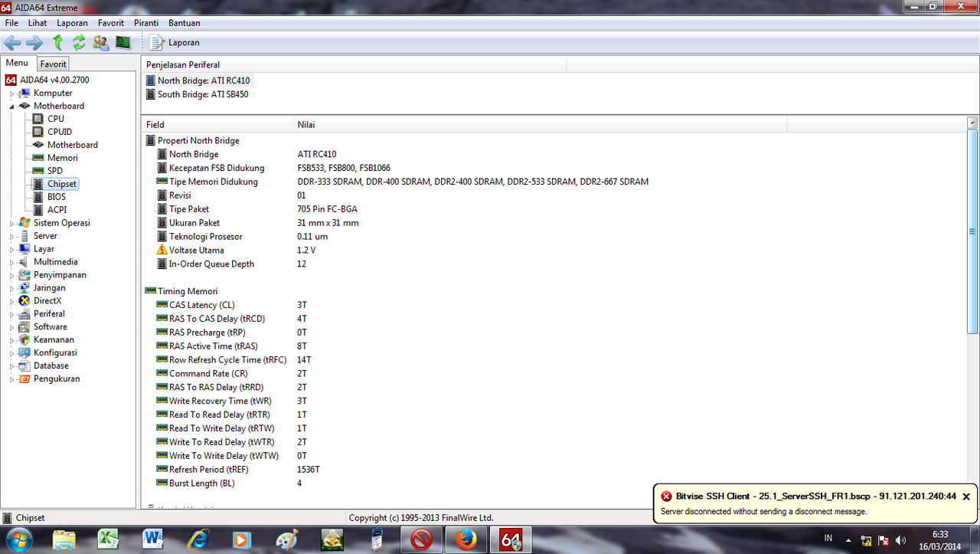Expand the Sistem Operasi node

point(11,224)
